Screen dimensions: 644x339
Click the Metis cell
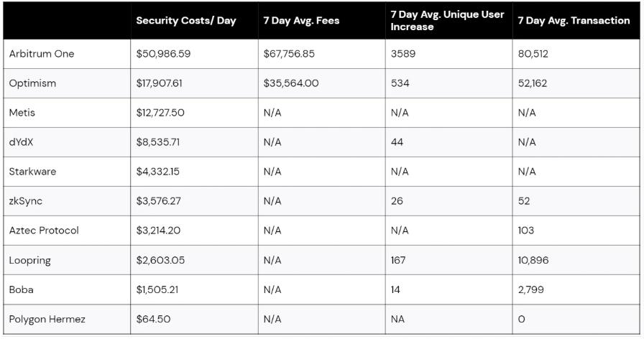(x=22, y=113)
